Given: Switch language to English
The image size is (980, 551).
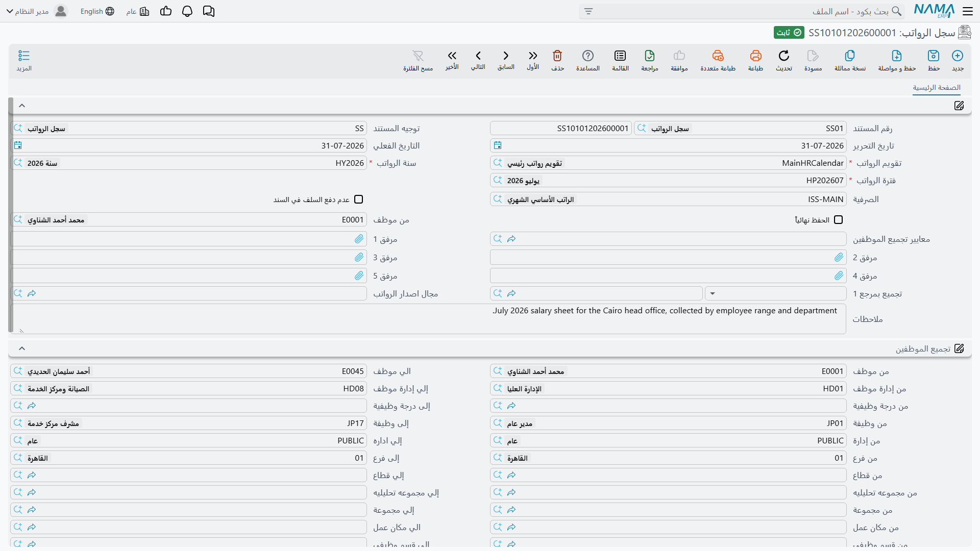Looking at the screenshot, I should click(x=97, y=11).
